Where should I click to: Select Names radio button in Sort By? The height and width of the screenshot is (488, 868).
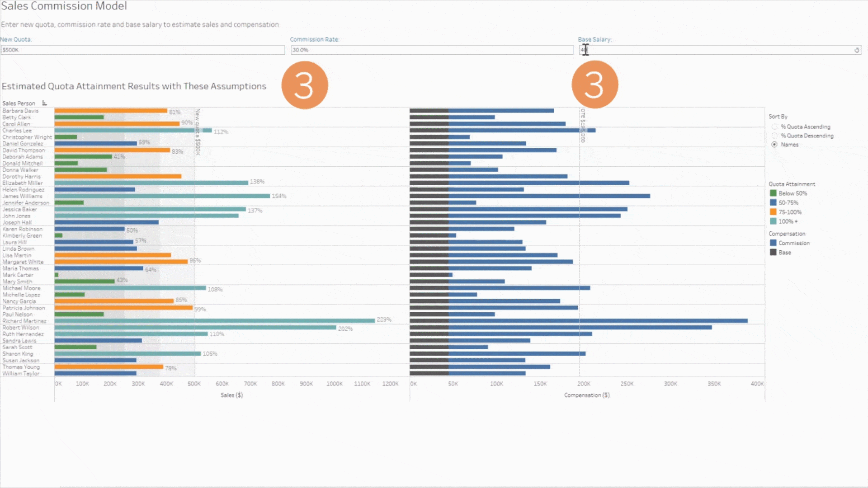point(774,145)
